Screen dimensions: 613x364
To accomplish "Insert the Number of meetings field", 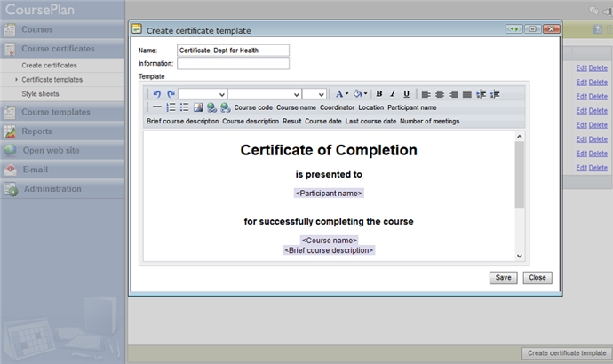I will pyautogui.click(x=430, y=121).
